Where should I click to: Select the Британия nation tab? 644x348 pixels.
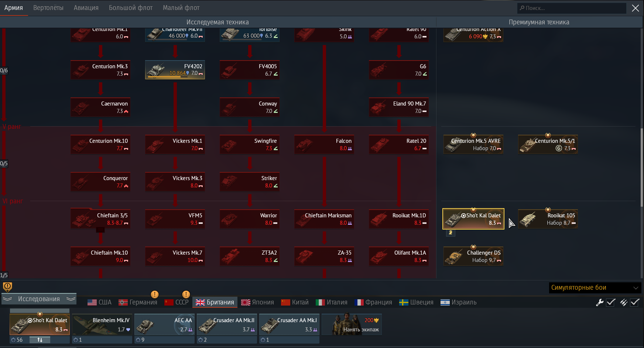coord(215,302)
